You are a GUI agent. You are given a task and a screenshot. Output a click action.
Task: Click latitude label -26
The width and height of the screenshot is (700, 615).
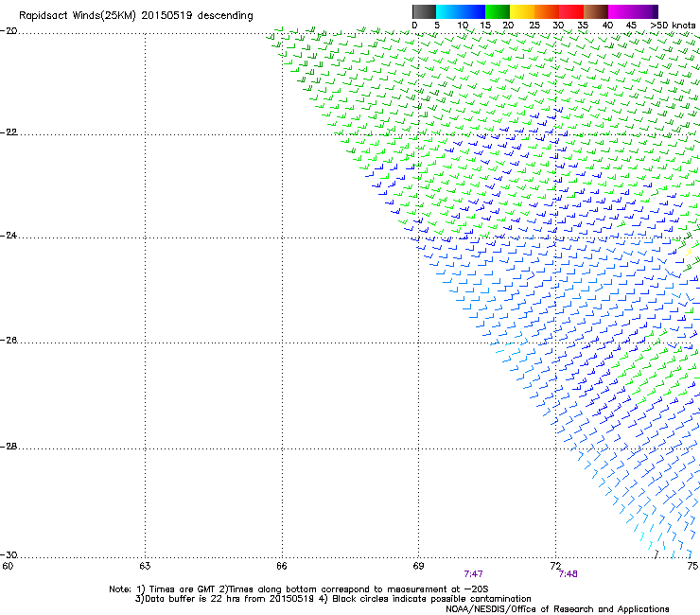[9, 341]
